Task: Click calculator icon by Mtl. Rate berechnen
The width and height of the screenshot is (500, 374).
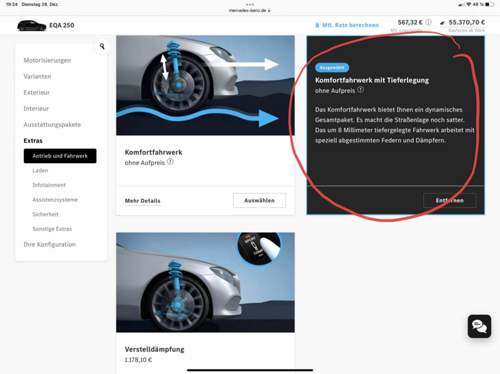Action: [317, 25]
